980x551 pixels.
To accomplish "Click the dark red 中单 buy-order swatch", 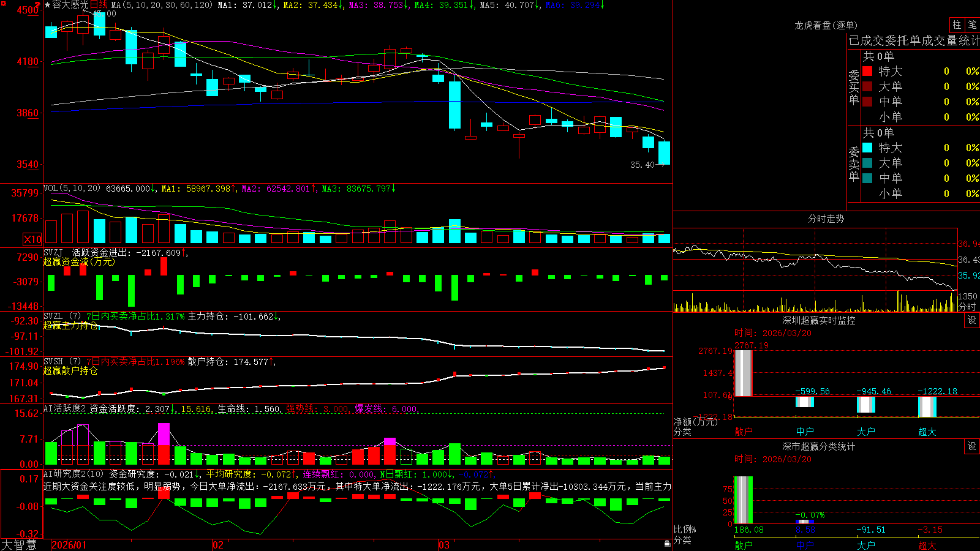I will click(x=867, y=102).
